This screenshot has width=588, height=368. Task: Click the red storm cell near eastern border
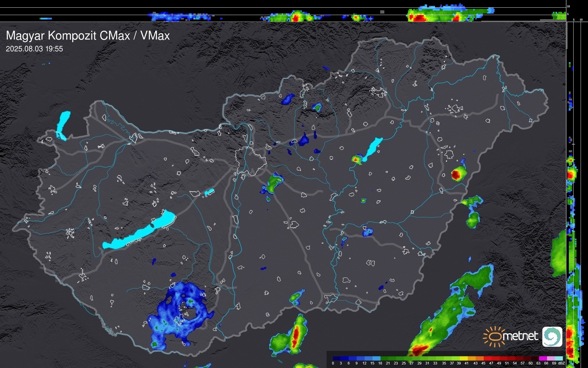[456, 175]
